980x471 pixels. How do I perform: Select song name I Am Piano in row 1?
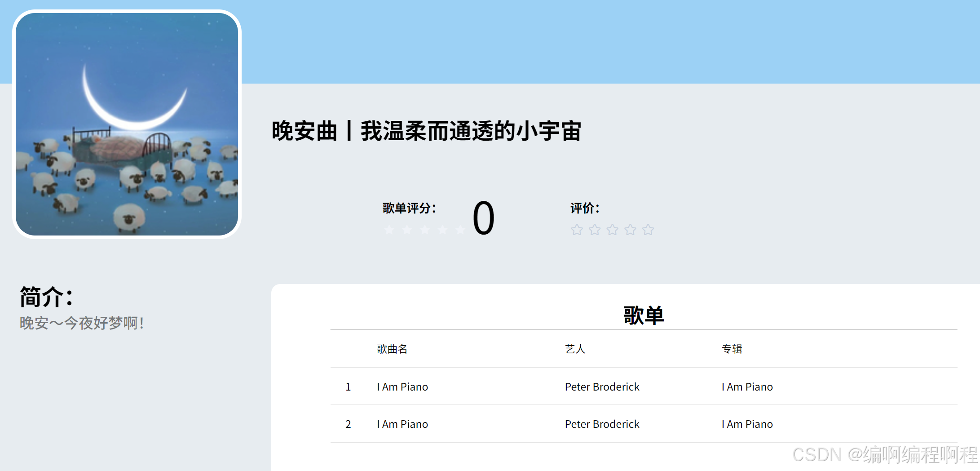(x=402, y=387)
